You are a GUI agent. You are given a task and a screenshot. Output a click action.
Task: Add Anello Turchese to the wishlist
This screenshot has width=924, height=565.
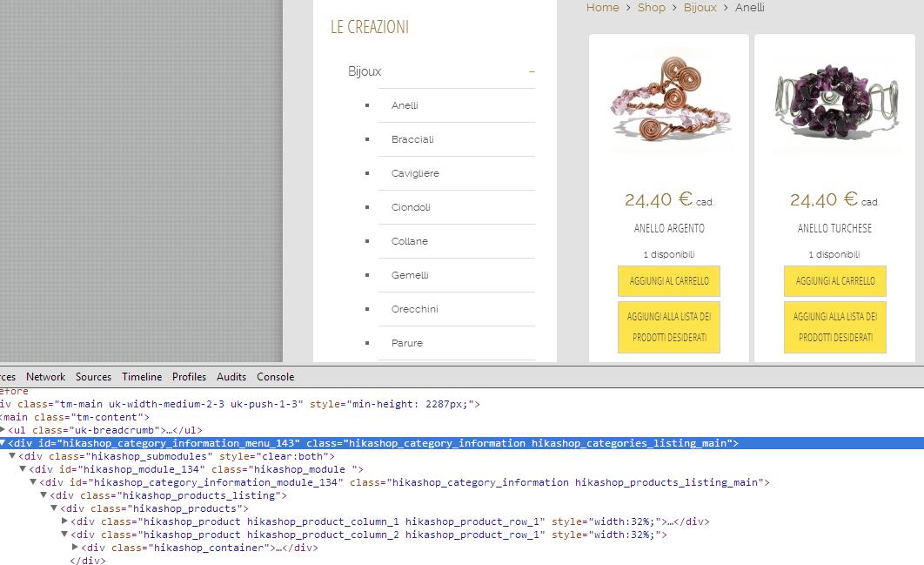tap(835, 327)
